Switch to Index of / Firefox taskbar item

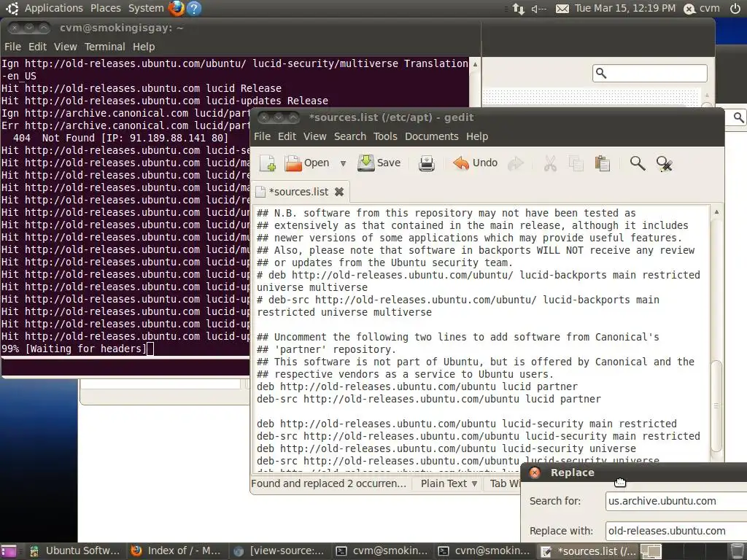[x=177, y=551]
